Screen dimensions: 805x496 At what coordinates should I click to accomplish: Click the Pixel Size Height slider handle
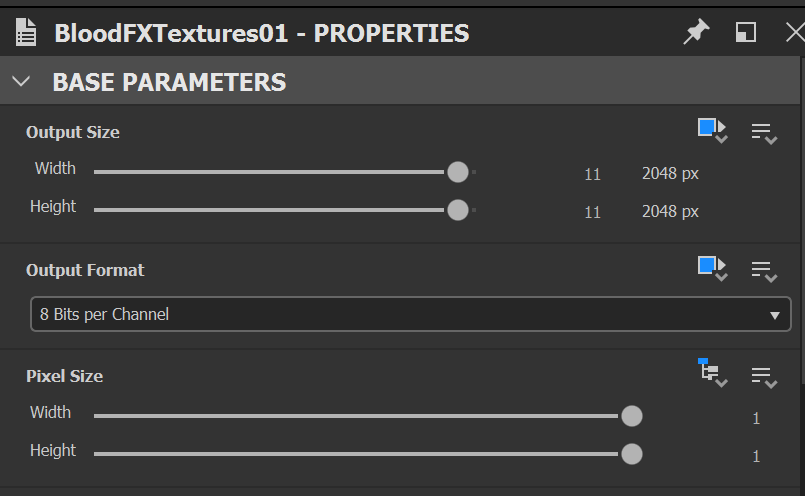pyautogui.click(x=631, y=454)
